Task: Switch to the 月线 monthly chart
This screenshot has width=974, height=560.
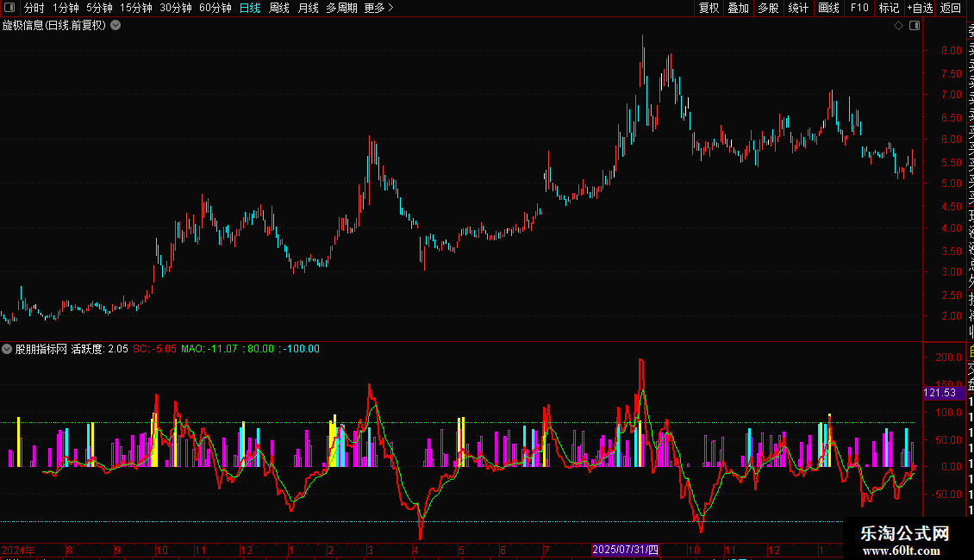Action: [x=308, y=8]
